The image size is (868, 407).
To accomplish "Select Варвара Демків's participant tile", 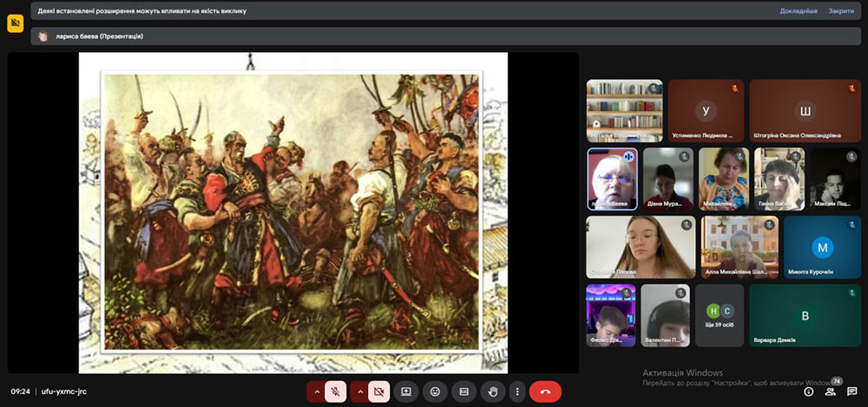I will 805,316.
